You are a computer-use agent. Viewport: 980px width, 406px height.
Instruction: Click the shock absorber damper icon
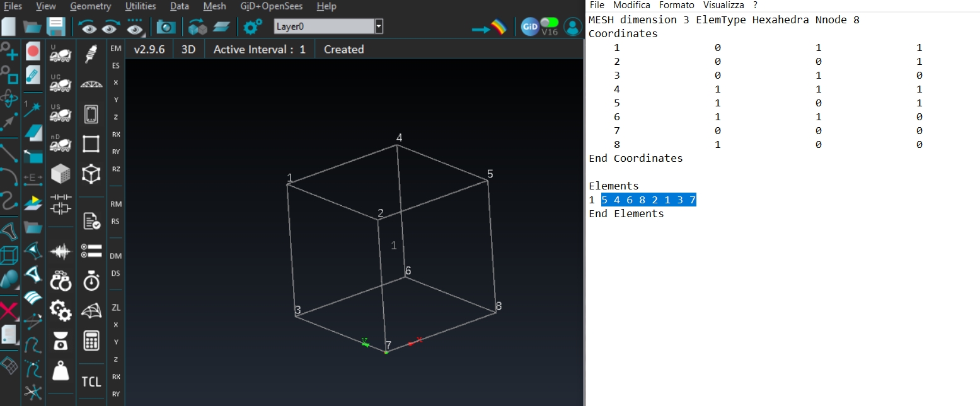[91, 54]
